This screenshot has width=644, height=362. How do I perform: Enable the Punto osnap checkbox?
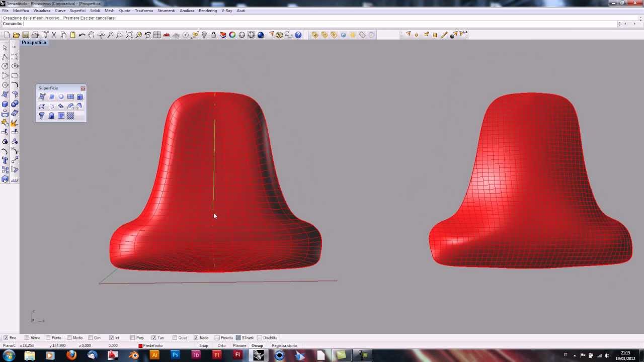[49, 338]
